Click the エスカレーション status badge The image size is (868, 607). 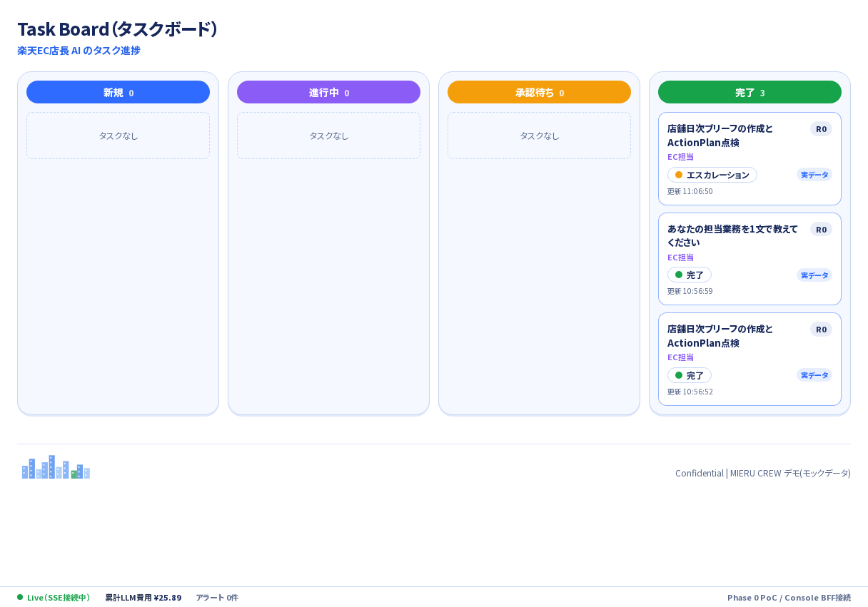pyautogui.click(x=712, y=175)
